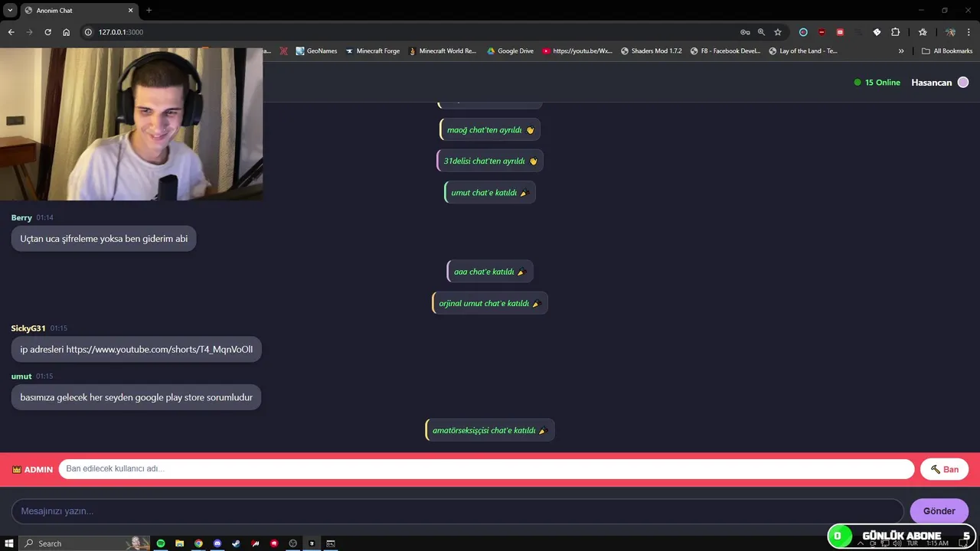Open the Extensions puzzle menu
The height and width of the screenshot is (551, 980).
point(895,32)
